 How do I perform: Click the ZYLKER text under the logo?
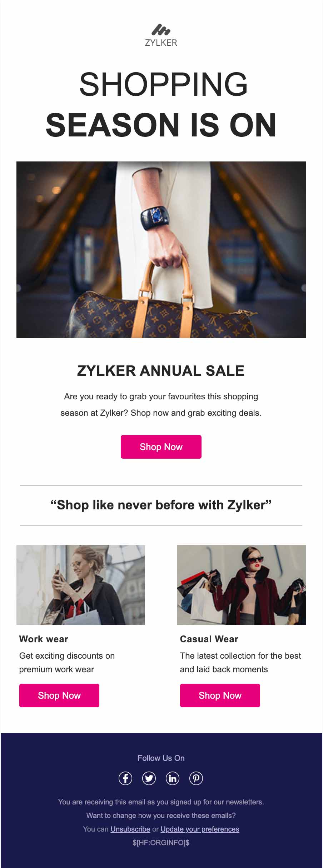pos(161,43)
